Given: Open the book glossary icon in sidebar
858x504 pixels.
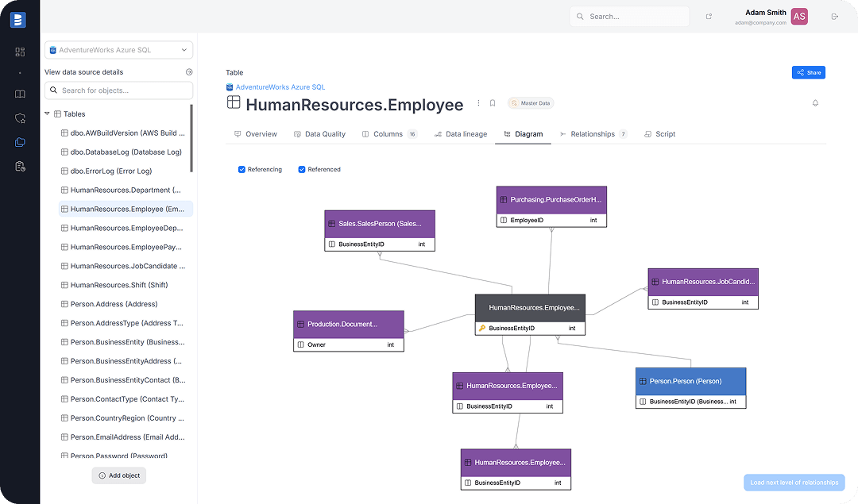Looking at the screenshot, I should tap(20, 94).
